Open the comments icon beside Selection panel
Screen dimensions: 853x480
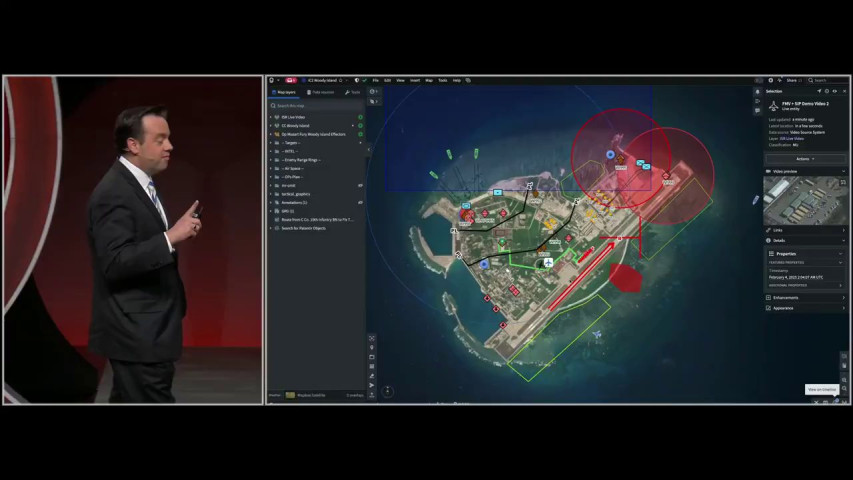pos(757,110)
